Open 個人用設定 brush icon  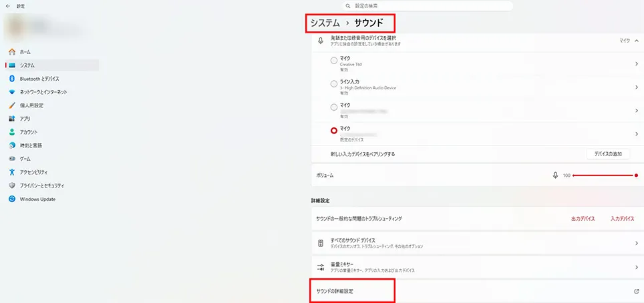tap(12, 105)
